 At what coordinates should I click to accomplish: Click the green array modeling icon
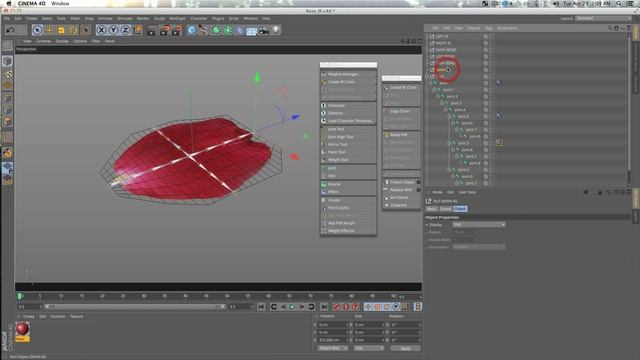pyautogui.click(x=228, y=30)
